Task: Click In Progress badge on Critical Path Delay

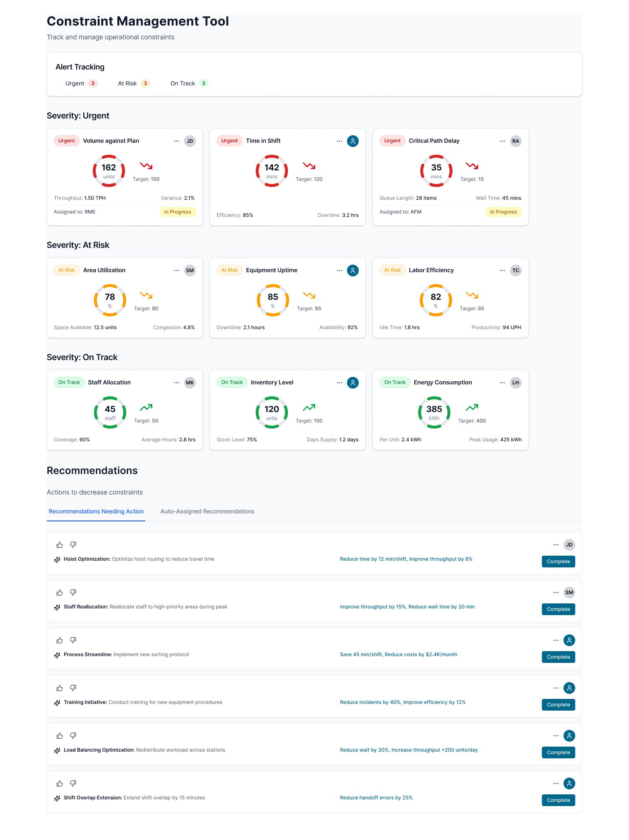Action: coord(503,212)
